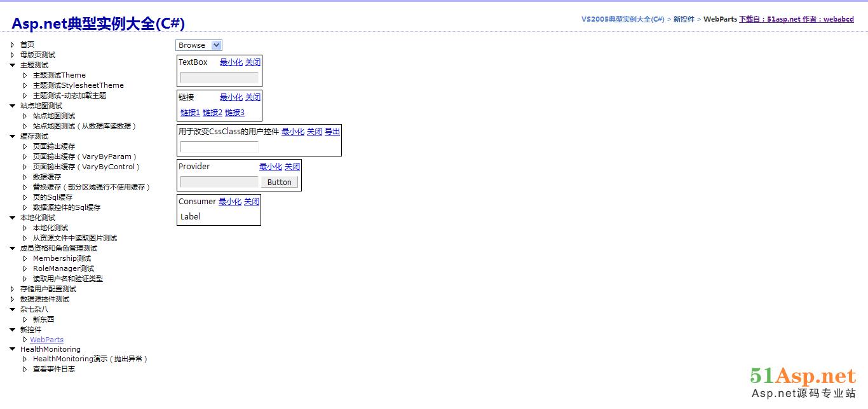Focus the TextBox web part input field
Screen dimensions: 868x409
[219, 78]
